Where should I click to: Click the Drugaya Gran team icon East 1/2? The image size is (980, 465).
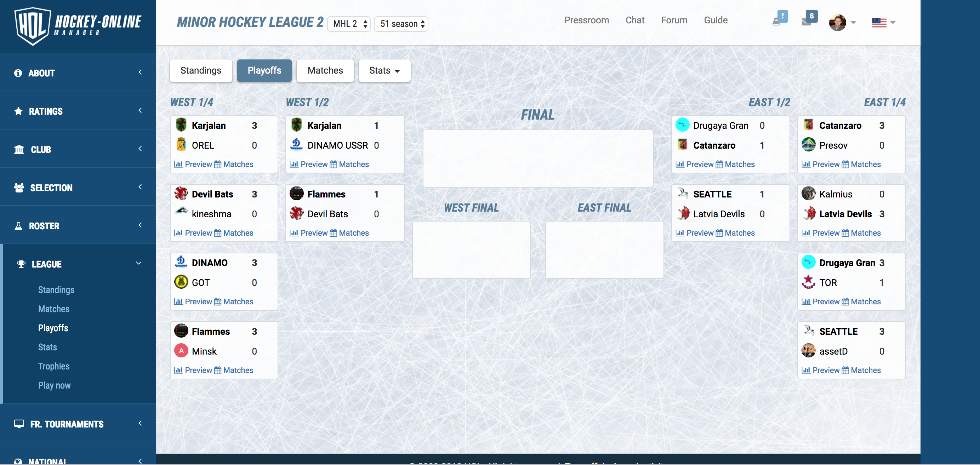[x=683, y=125]
